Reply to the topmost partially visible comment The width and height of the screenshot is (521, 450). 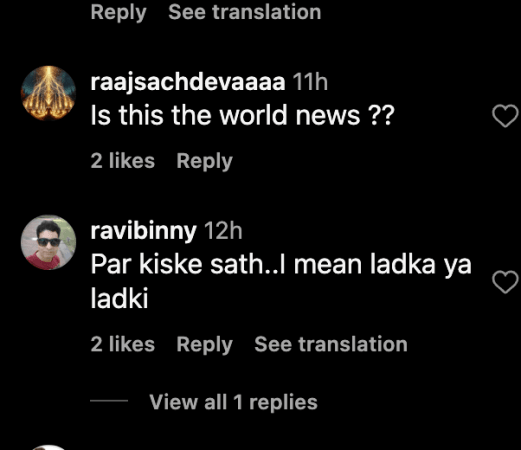coord(119,13)
